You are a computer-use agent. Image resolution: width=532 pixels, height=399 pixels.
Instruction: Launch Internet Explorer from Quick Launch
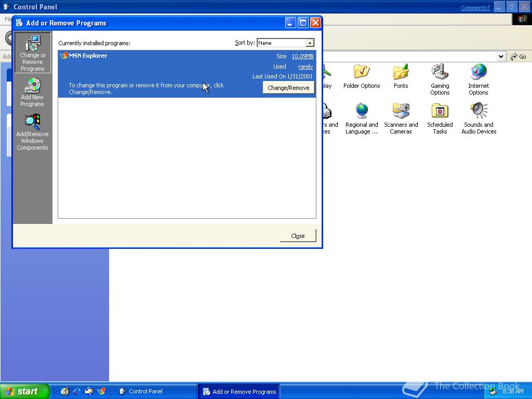point(77,391)
